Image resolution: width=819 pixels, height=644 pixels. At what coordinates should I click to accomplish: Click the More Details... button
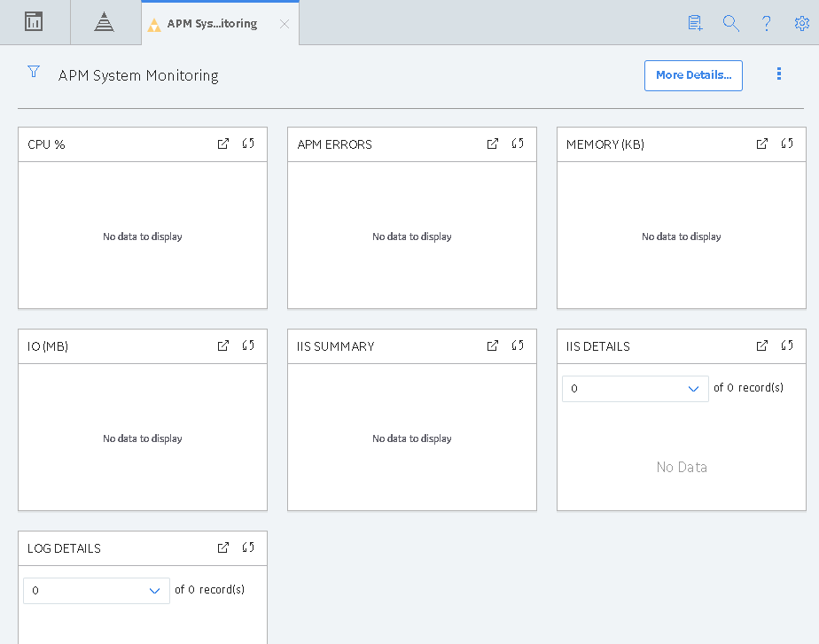point(693,75)
